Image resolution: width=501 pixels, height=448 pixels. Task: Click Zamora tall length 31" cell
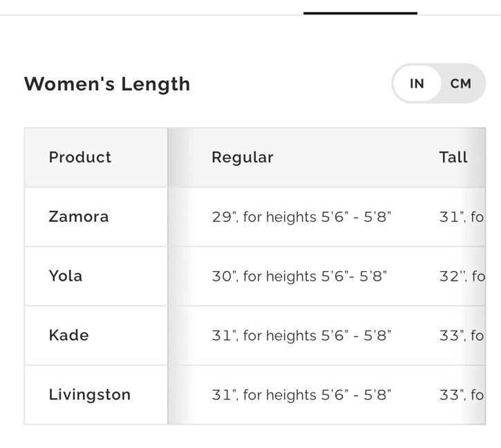point(462,217)
